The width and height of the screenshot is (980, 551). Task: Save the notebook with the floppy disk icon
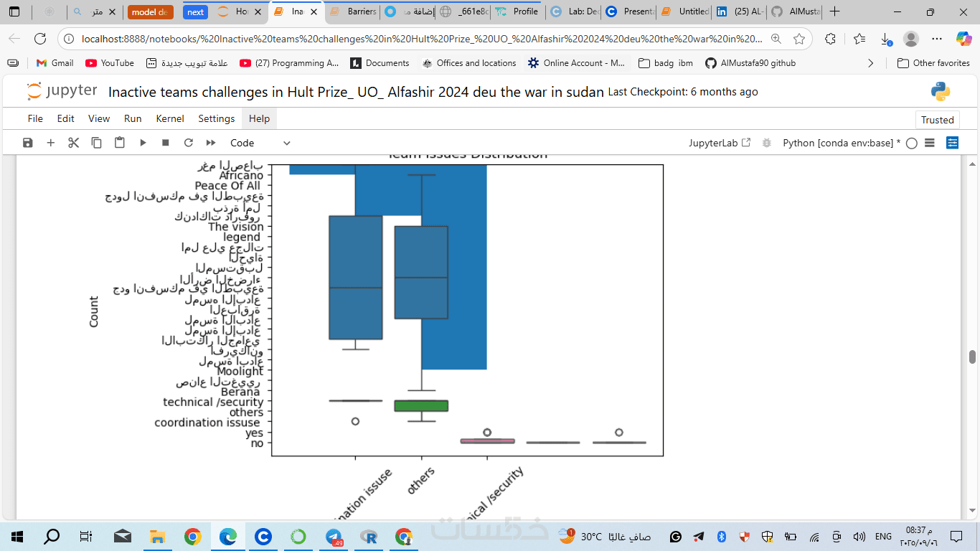point(28,143)
